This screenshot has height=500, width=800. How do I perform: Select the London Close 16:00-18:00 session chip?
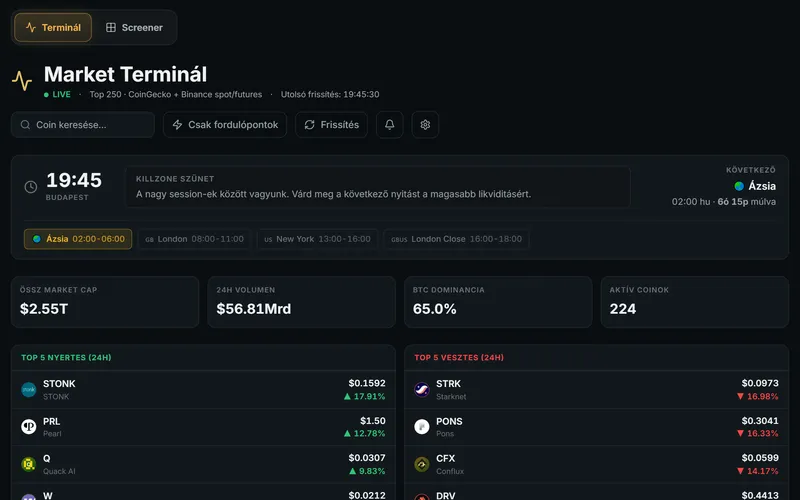click(x=457, y=239)
